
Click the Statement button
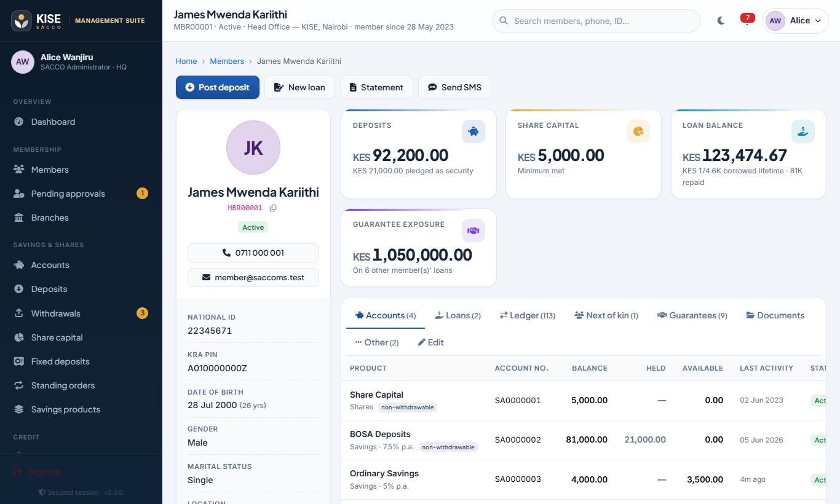click(x=376, y=87)
